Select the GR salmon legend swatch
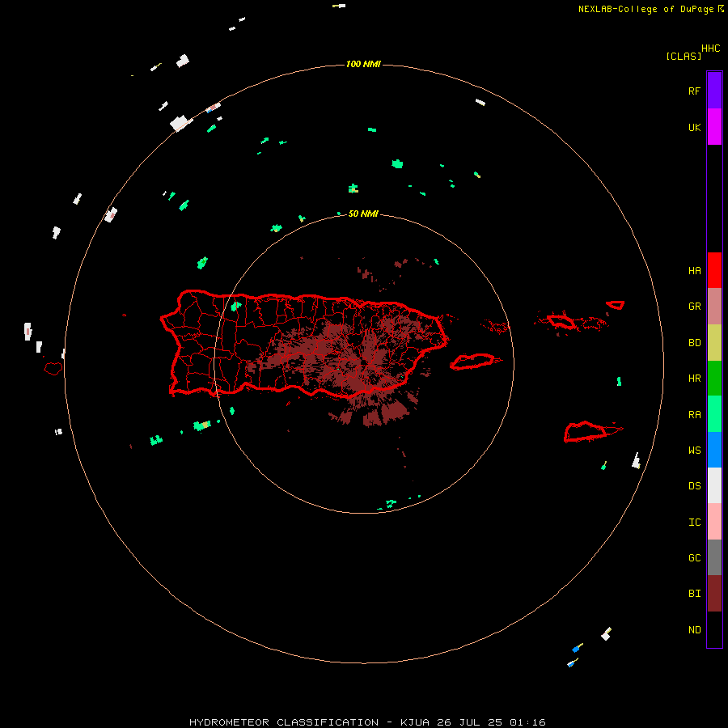Viewport: 728px width, 728px height. (714, 307)
